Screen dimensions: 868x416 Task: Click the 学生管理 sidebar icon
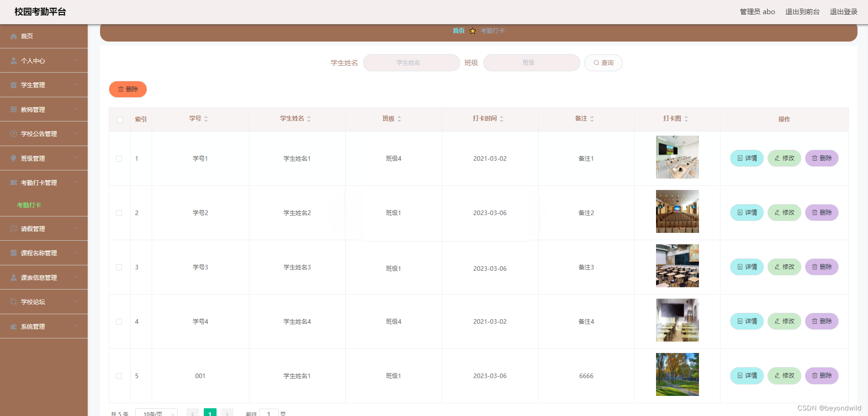pos(13,84)
